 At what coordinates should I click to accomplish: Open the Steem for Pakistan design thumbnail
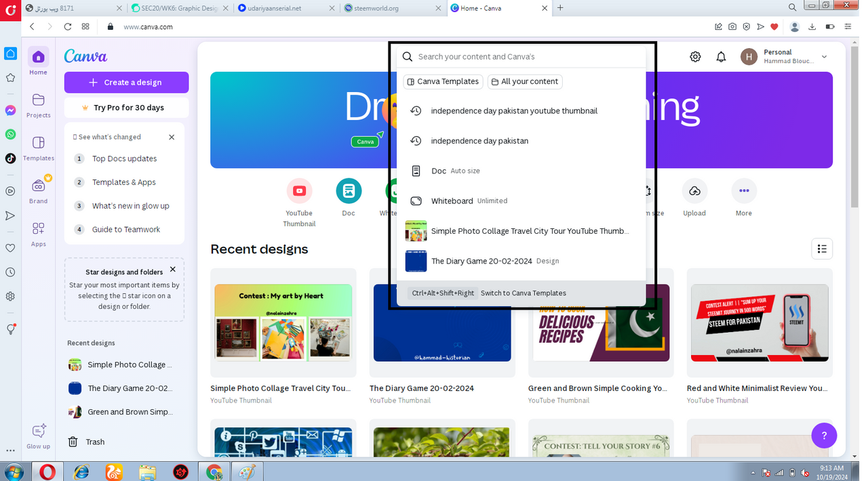759,322
